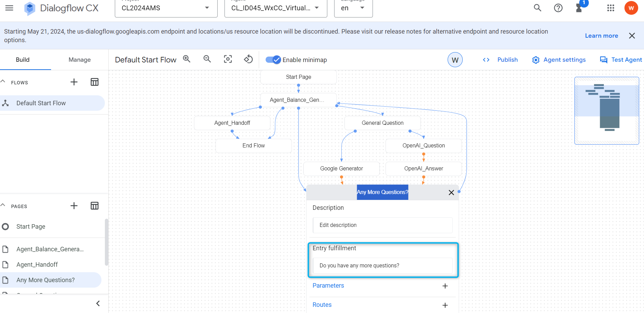
Task: Follow the Learn more link
Action: click(602, 36)
